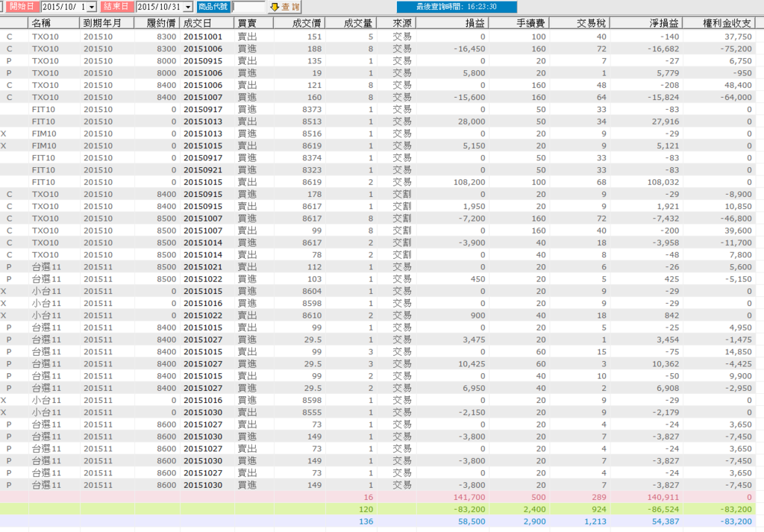Sort by 權利金收支 column header
The image size is (764, 532).
point(718,23)
